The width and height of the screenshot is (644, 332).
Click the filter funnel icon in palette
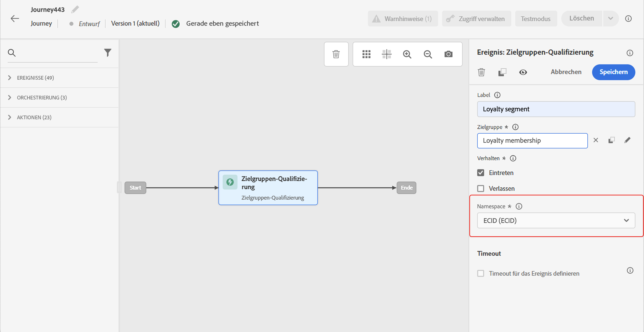coord(107,52)
